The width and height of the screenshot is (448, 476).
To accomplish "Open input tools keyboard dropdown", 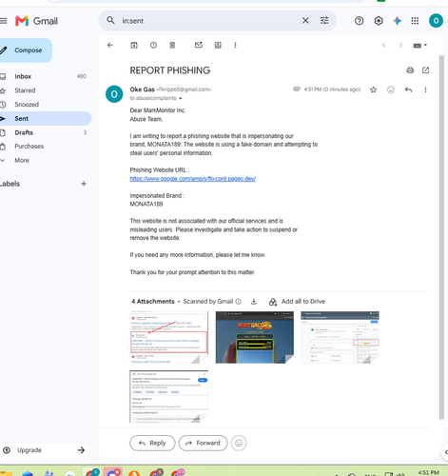I will (x=420, y=46).
